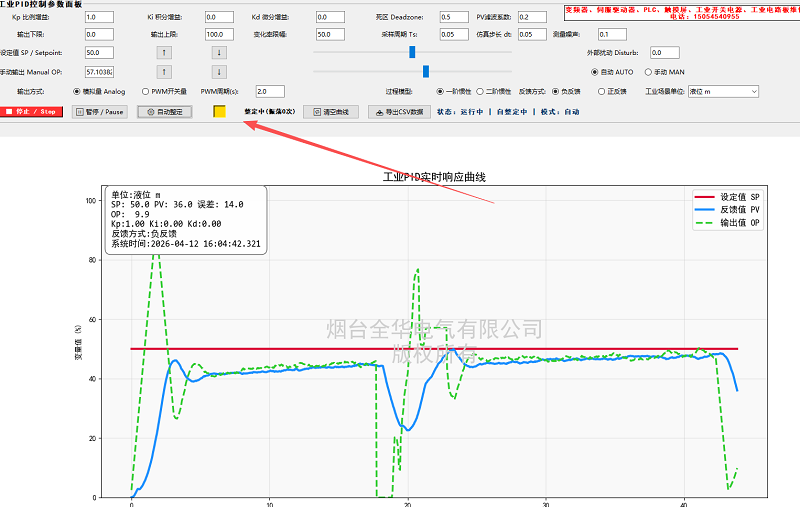Click the red Stop button
800x507 pixels.
click(34, 112)
